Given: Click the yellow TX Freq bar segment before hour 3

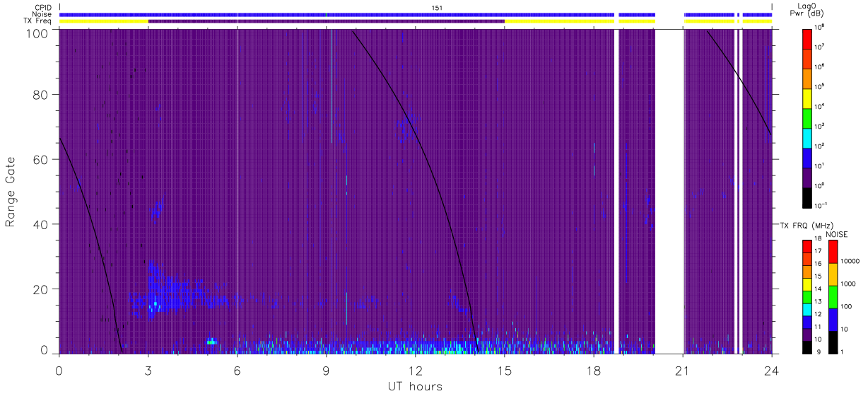Looking at the screenshot, I should [x=104, y=21].
